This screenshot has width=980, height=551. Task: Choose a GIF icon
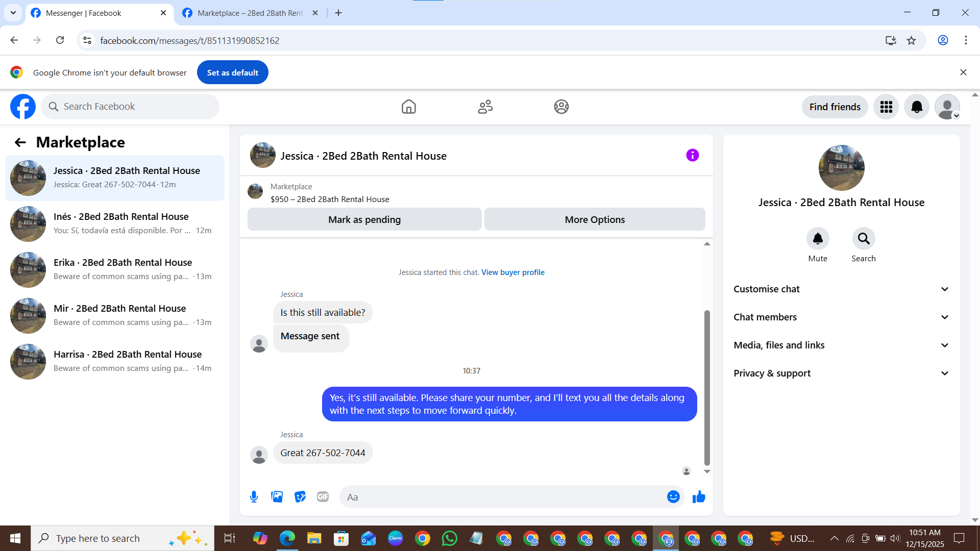click(323, 497)
